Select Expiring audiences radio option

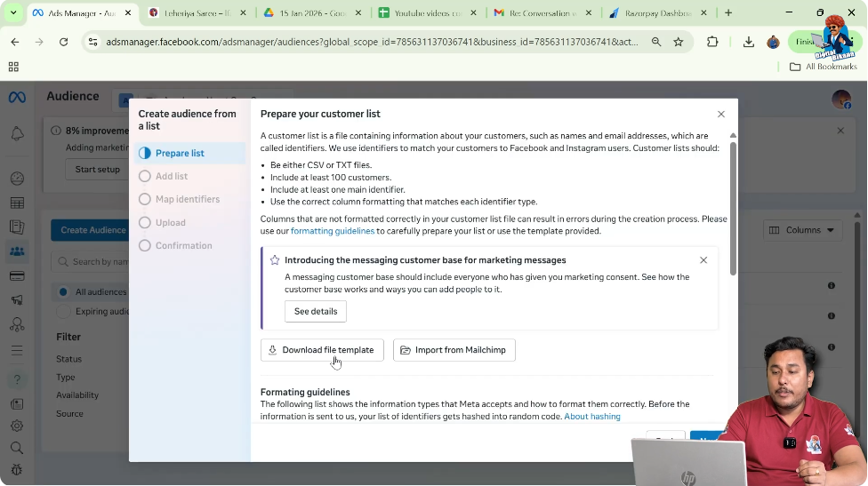(x=63, y=311)
